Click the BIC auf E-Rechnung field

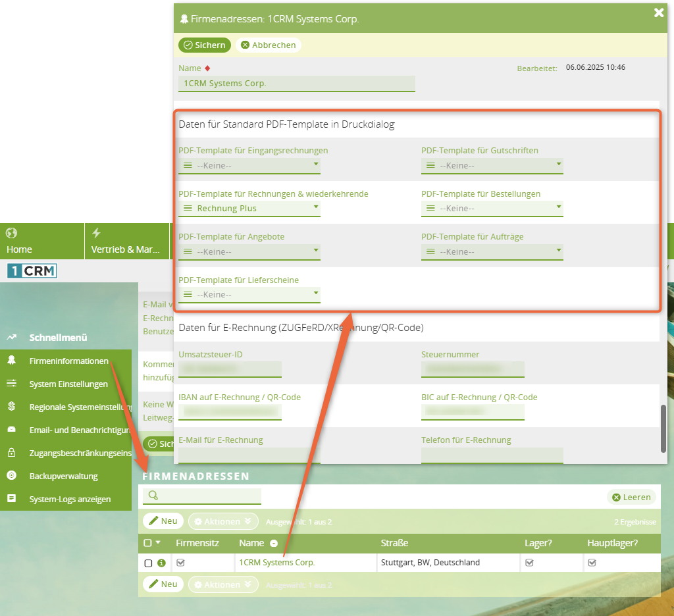click(473, 412)
